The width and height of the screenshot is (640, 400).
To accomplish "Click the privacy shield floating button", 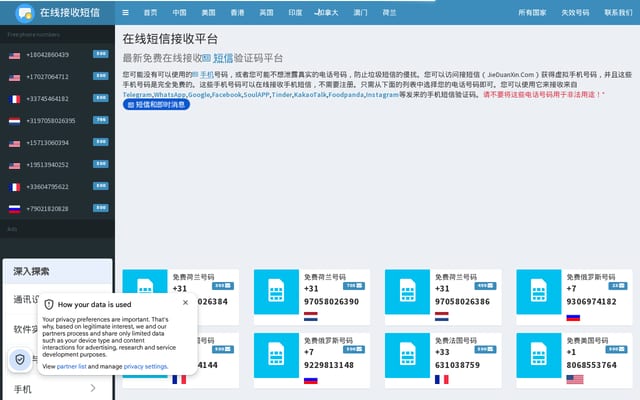I will 20,359.
